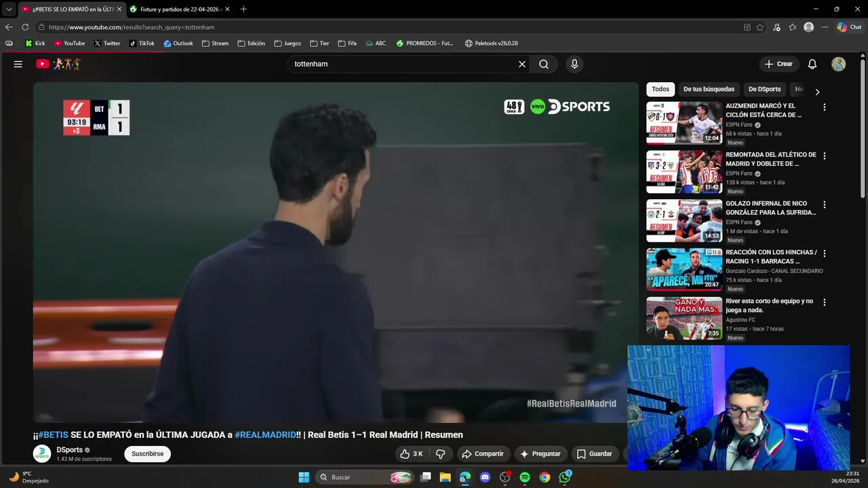
Task: Open YouTube notifications bell
Action: (812, 64)
